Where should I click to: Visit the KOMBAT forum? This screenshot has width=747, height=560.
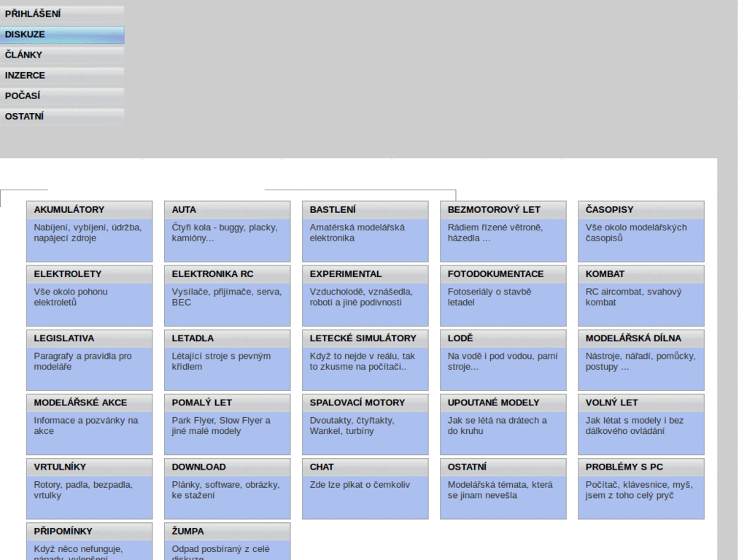605,274
